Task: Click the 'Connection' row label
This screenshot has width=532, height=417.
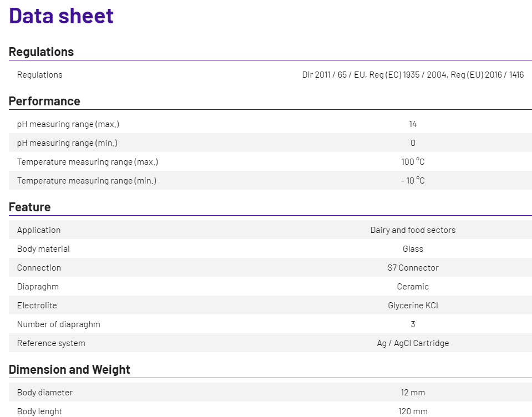Action: 39,268
